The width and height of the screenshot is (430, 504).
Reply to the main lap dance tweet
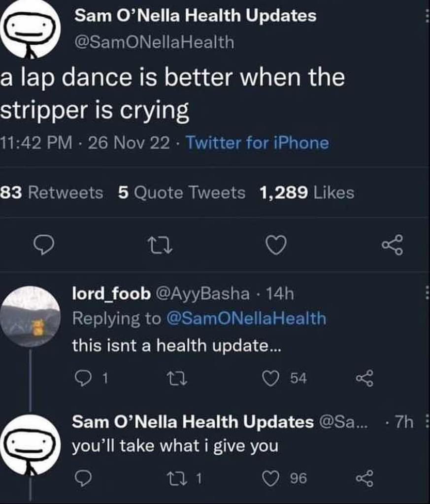(44, 245)
